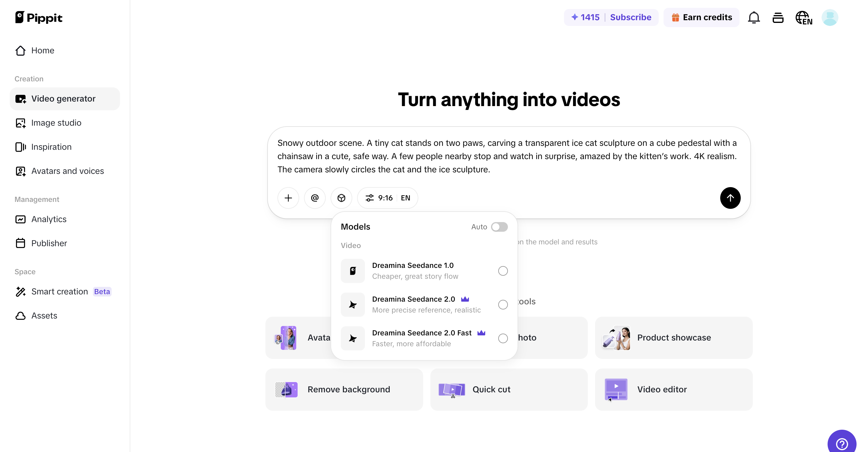Select Dreamina Seedance 2.0 Fast radio button

[x=503, y=338]
